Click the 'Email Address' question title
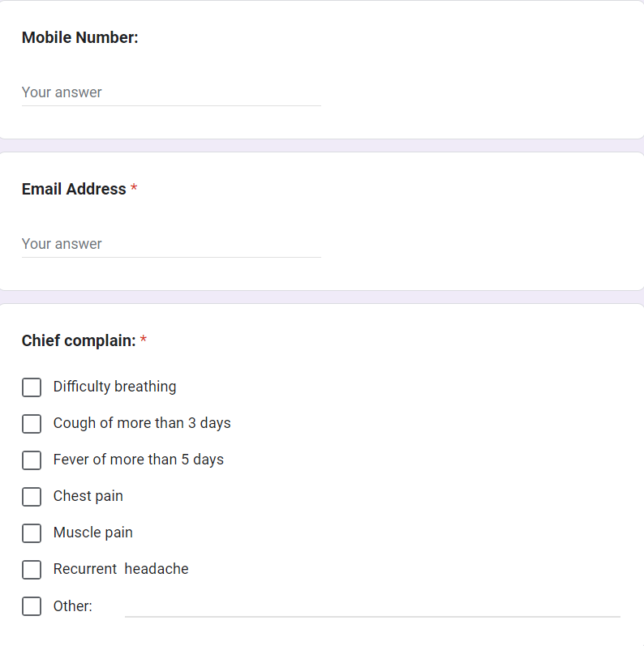 [x=74, y=189]
